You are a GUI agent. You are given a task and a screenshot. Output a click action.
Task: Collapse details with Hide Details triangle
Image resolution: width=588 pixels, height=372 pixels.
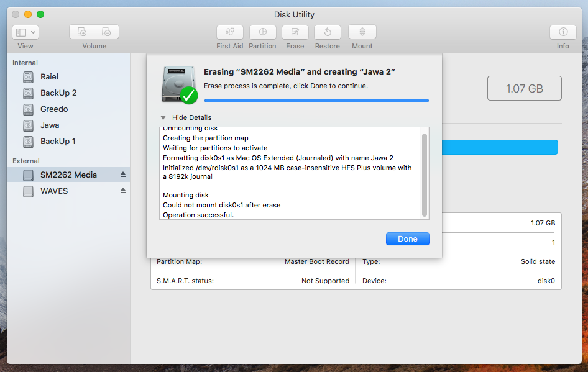point(163,117)
